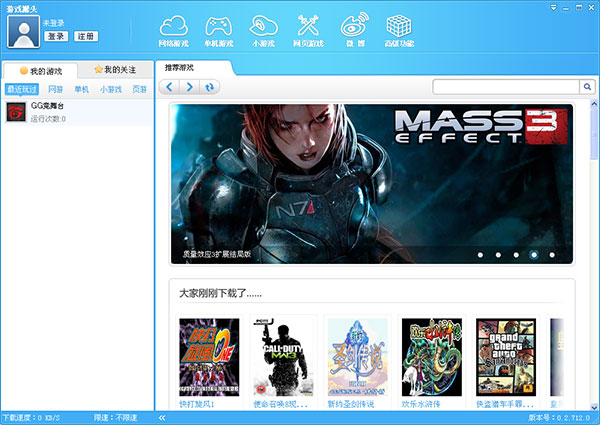Screen dimensions: 600x425
Task: Click the 欢乐水浒传 title link
Action: 421,404
